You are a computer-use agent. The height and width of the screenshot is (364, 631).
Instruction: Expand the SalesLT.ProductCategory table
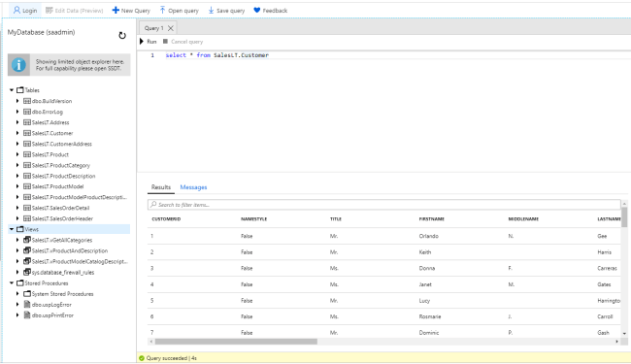tap(17, 165)
